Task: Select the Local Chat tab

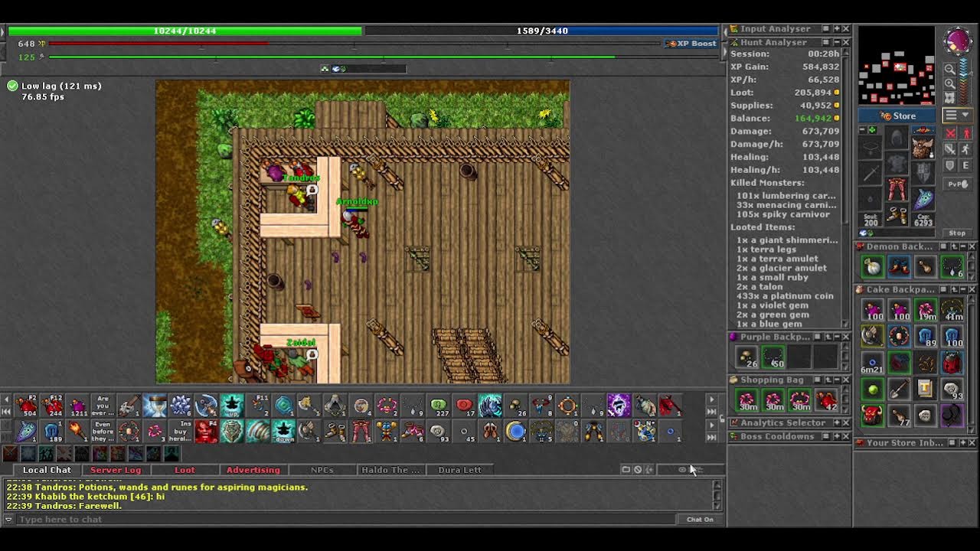Action: 47,470
